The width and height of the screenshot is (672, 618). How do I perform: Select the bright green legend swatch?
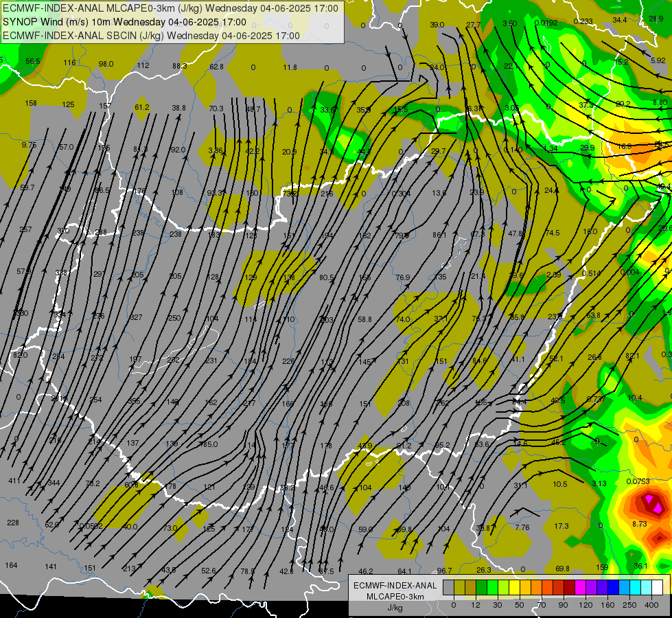click(x=492, y=587)
